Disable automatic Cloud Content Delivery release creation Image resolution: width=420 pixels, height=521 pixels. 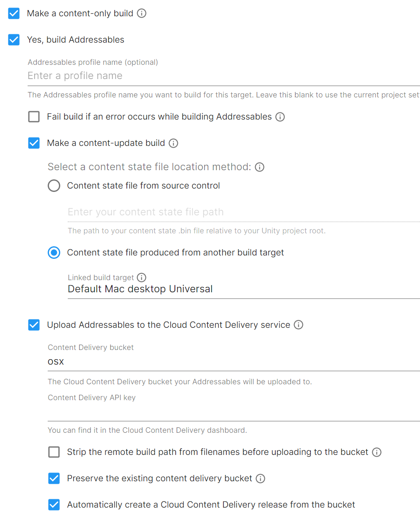pos(54,505)
